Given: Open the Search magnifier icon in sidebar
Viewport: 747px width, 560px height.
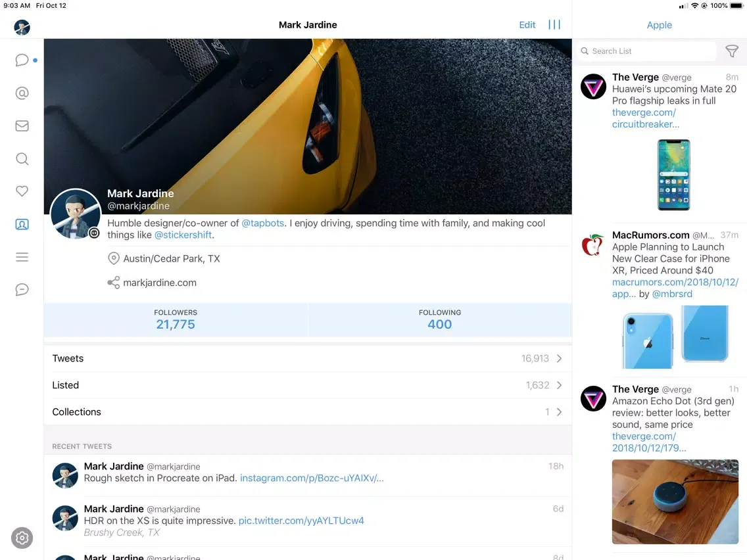Looking at the screenshot, I should click(x=22, y=158).
